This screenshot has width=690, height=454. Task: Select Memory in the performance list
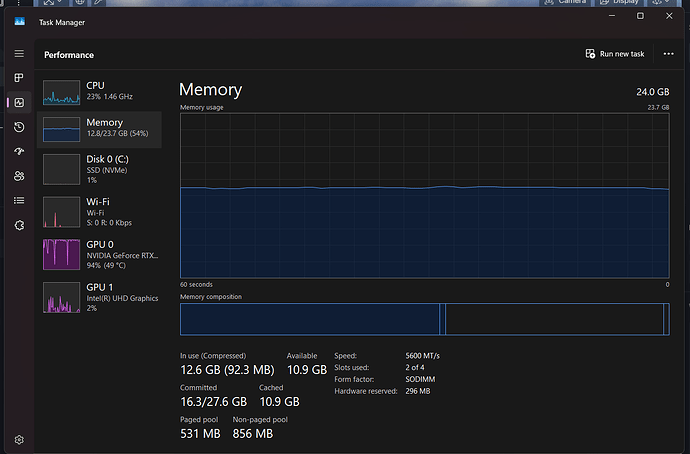pyautogui.click(x=99, y=129)
